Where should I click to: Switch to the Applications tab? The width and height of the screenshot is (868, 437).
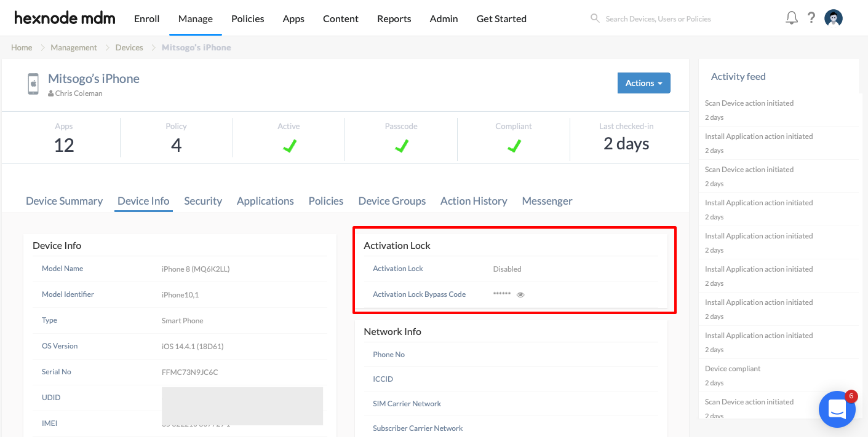(265, 201)
